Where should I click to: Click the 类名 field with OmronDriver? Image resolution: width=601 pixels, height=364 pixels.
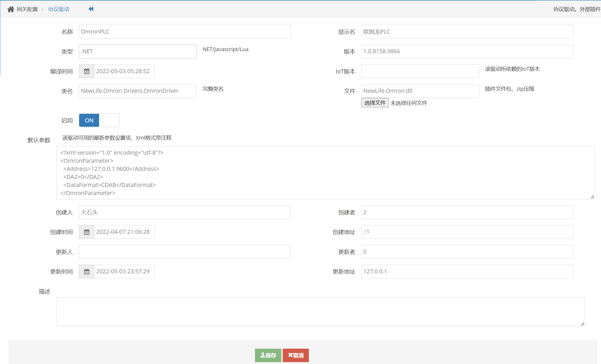(137, 91)
